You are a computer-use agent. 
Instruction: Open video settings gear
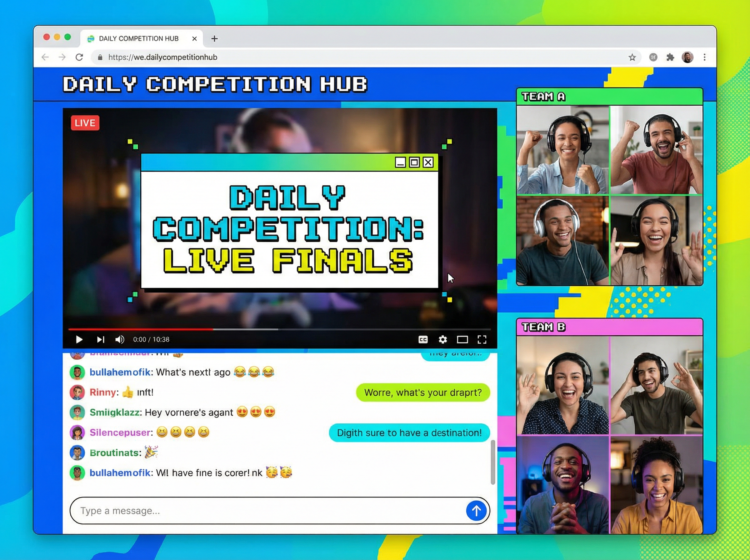point(442,339)
